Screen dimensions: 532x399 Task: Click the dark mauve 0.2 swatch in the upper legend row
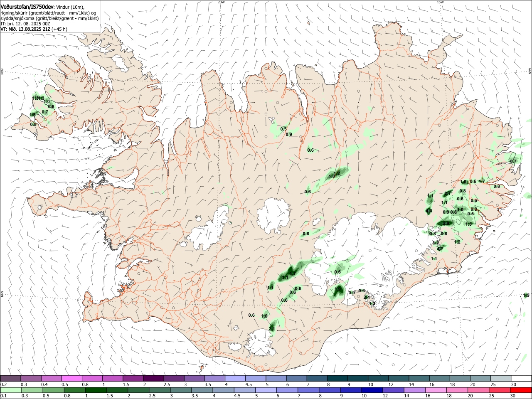tap(11, 378)
